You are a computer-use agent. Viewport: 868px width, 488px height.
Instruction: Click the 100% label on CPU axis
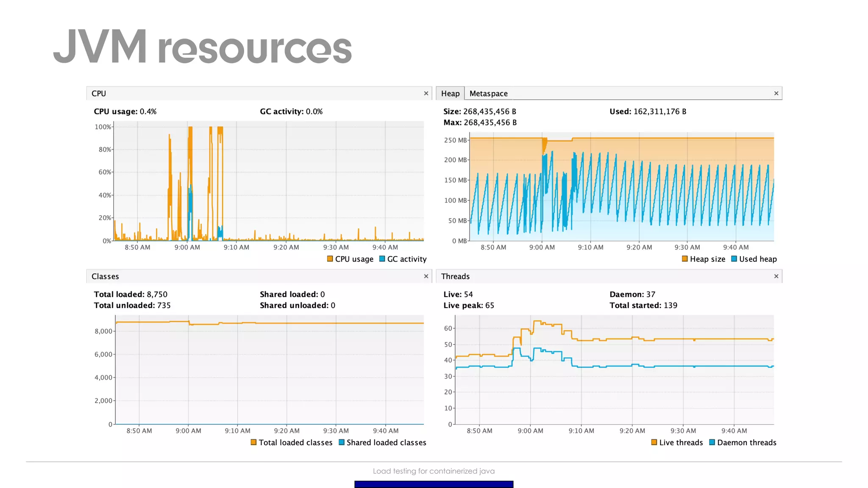[103, 127]
